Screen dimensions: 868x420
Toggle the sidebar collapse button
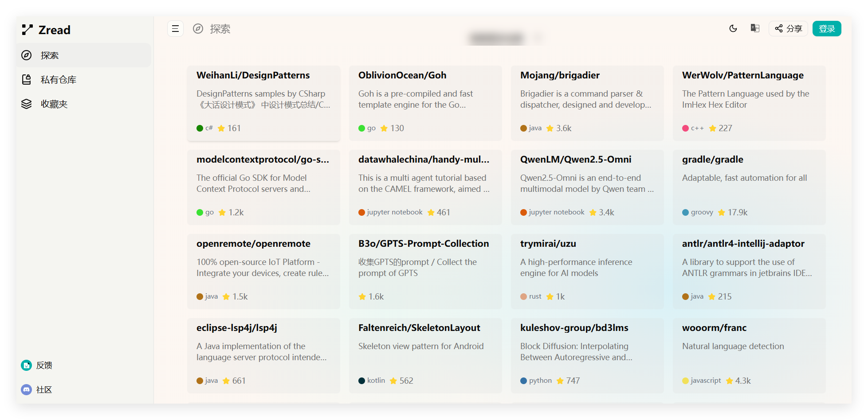[175, 29]
